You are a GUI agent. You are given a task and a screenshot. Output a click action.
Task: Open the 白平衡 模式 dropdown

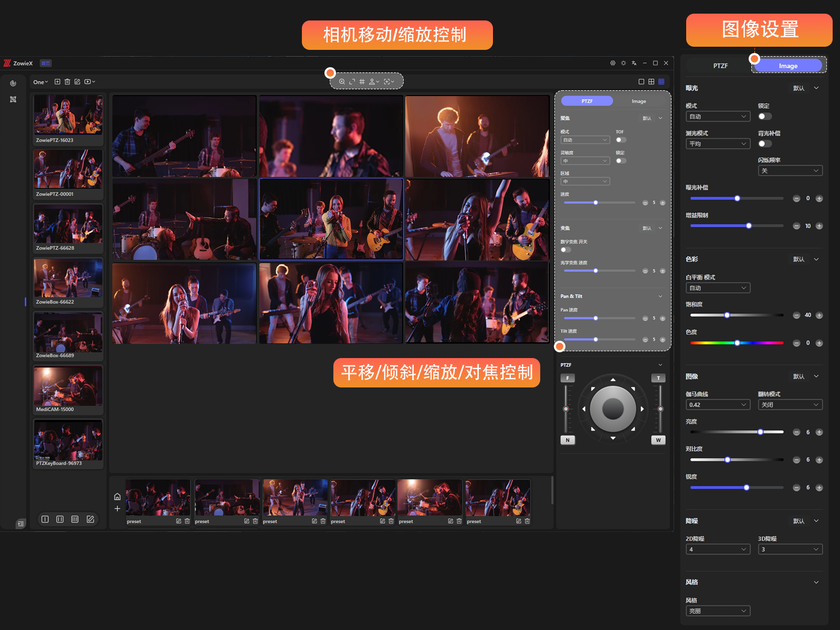[717, 288]
